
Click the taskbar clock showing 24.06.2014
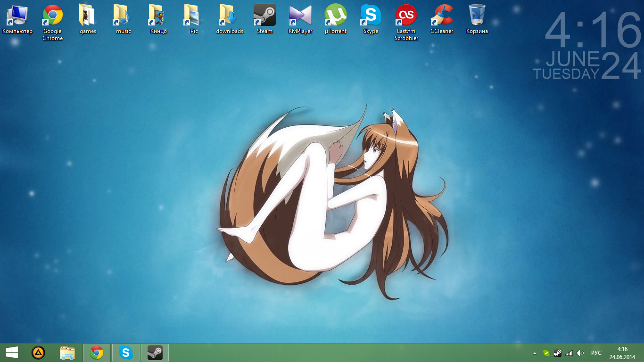(622, 353)
